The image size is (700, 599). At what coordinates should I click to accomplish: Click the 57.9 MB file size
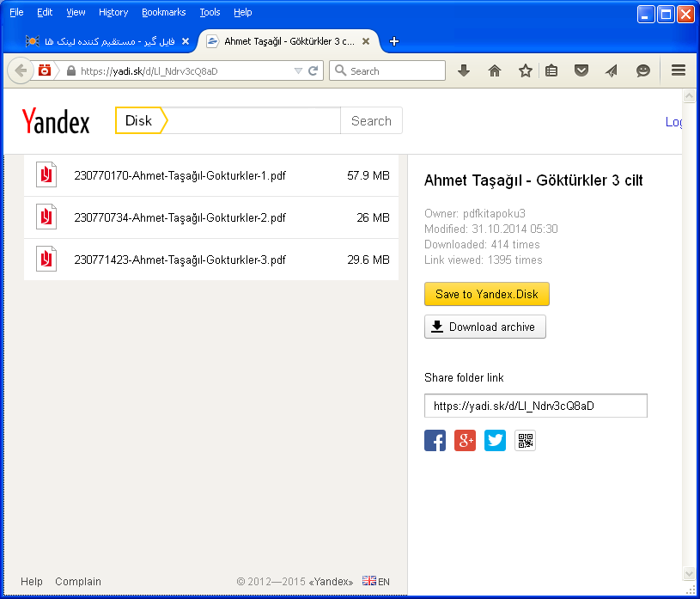pos(368,175)
